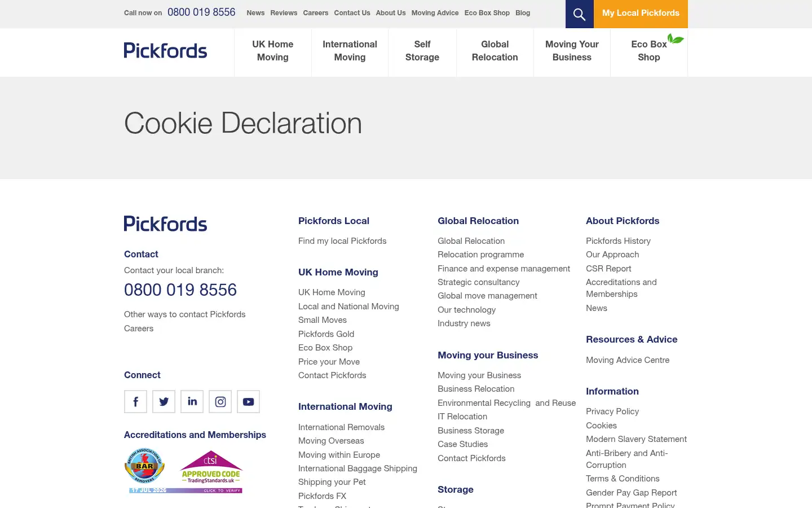Click the CTSI Approved Code badge

click(211, 467)
